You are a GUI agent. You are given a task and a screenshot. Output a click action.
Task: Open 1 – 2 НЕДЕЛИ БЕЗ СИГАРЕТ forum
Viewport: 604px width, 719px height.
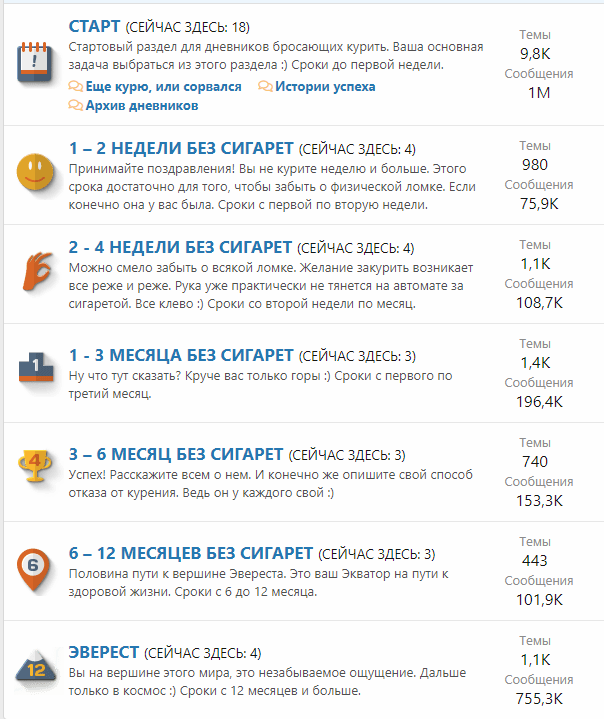pos(181,149)
